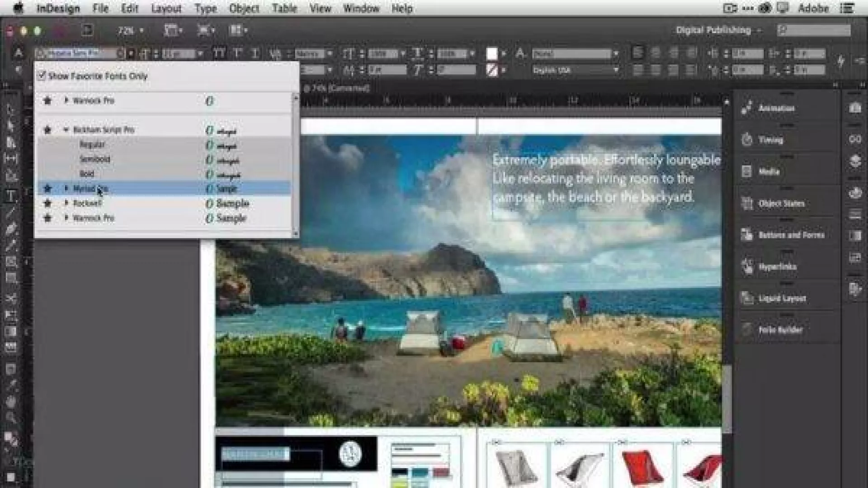Choose Bickham Script Pro Semibold style
Viewport: 868px width, 488px height.
coord(95,159)
